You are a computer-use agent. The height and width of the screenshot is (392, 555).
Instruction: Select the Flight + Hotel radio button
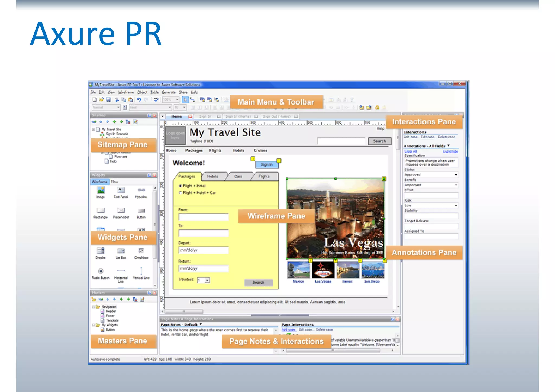pos(180,186)
